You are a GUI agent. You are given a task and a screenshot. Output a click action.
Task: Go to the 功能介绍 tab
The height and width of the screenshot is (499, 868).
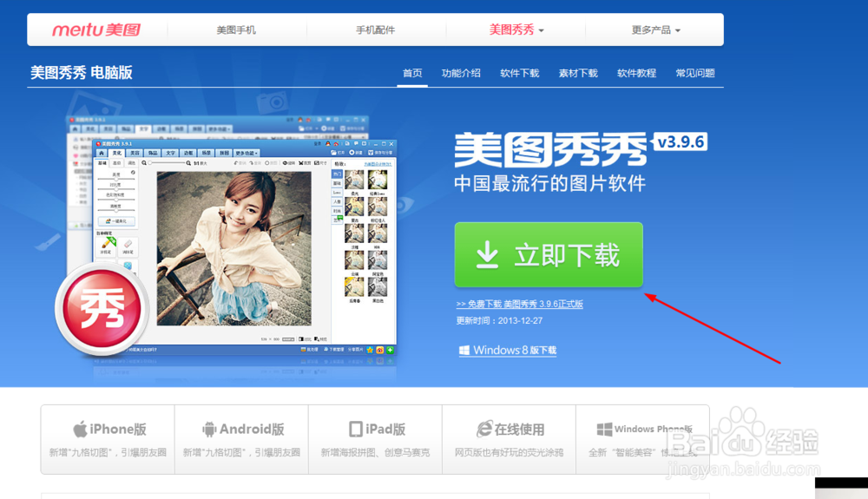(x=461, y=73)
